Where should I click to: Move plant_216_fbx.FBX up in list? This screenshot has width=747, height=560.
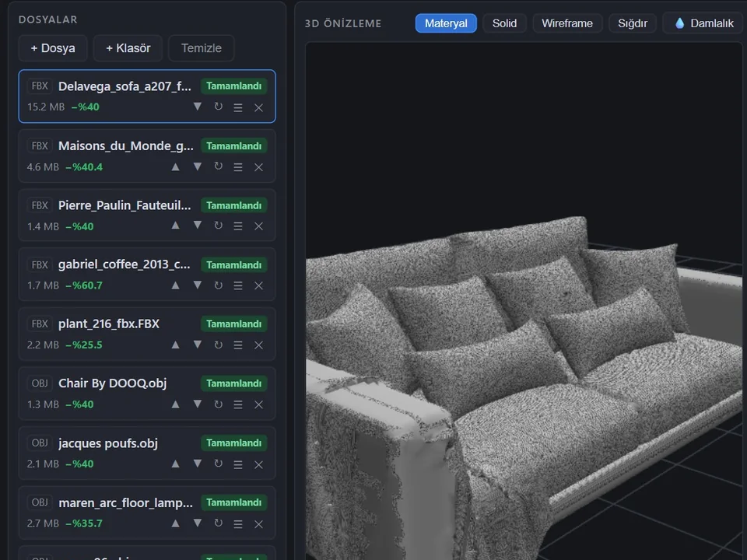click(x=175, y=345)
